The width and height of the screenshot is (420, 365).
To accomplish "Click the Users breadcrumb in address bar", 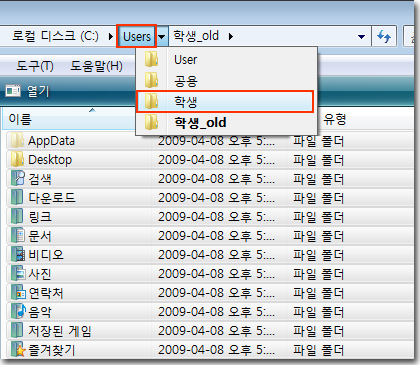I will pos(137,36).
